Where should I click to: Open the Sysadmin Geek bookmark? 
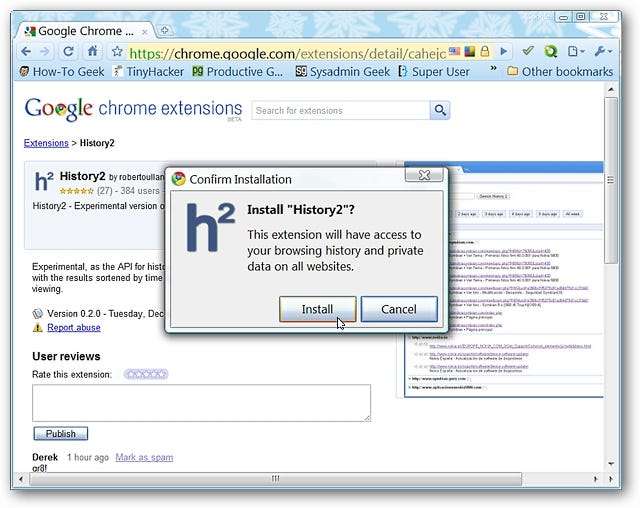(x=342, y=71)
